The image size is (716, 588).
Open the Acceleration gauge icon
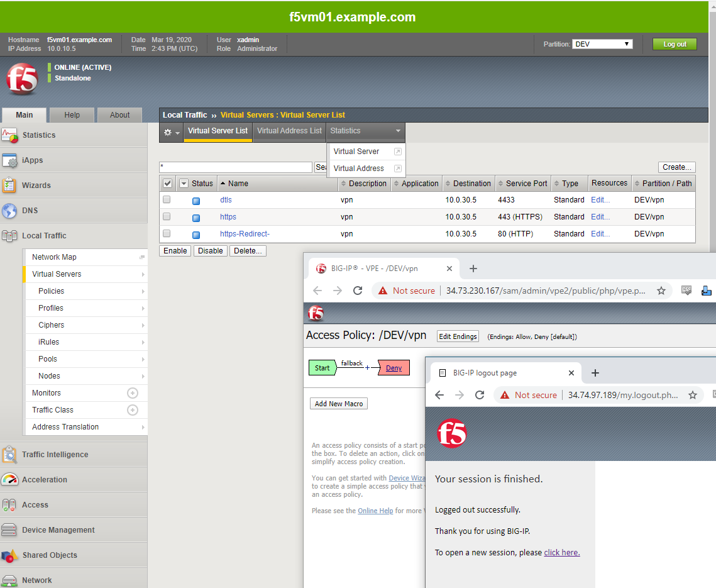coord(9,480)
